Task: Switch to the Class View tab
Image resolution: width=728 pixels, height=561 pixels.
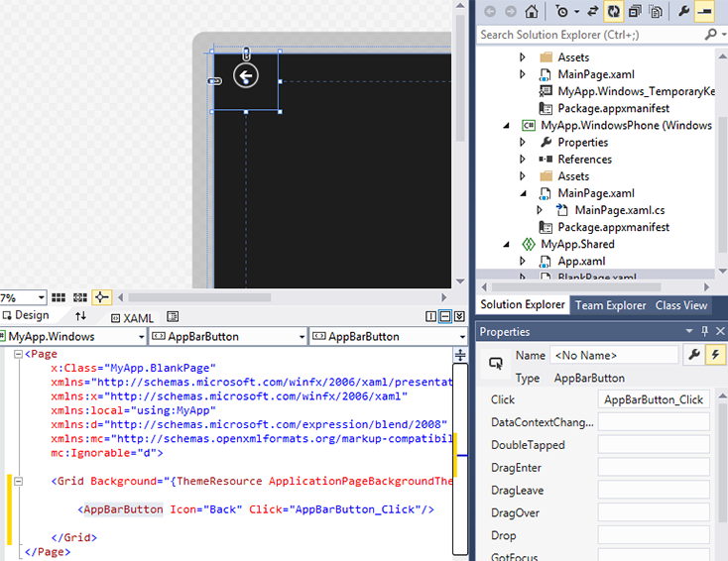Action: coord(681,305)
